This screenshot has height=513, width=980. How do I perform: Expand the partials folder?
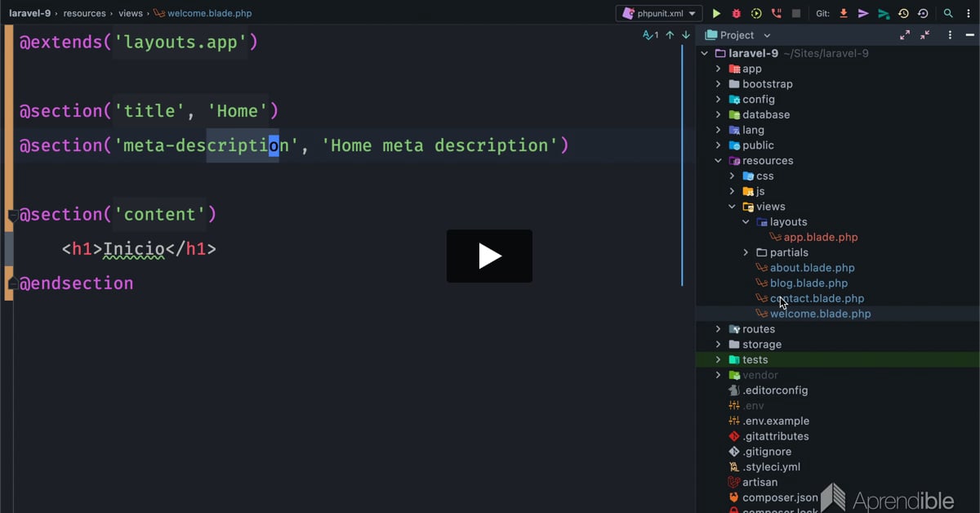click(746, 252)
